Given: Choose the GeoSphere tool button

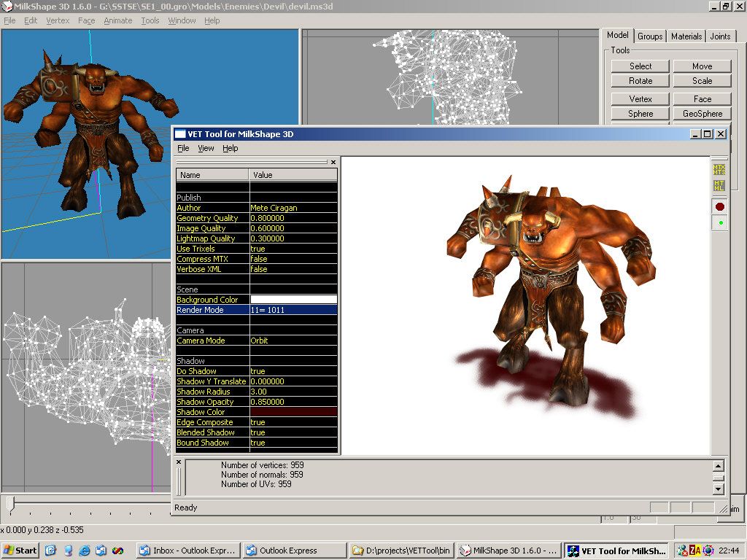Looking at the screenshot, I should (703, 114).
